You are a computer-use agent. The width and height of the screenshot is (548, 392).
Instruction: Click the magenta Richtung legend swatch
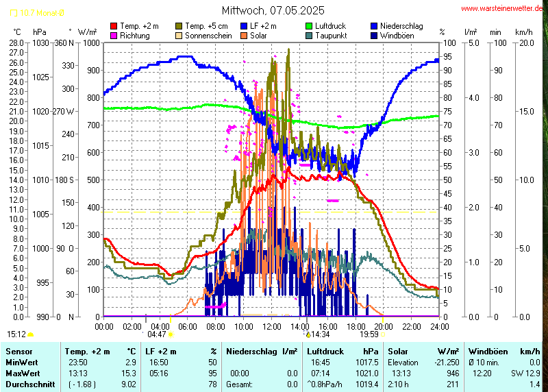coord(114,36)
